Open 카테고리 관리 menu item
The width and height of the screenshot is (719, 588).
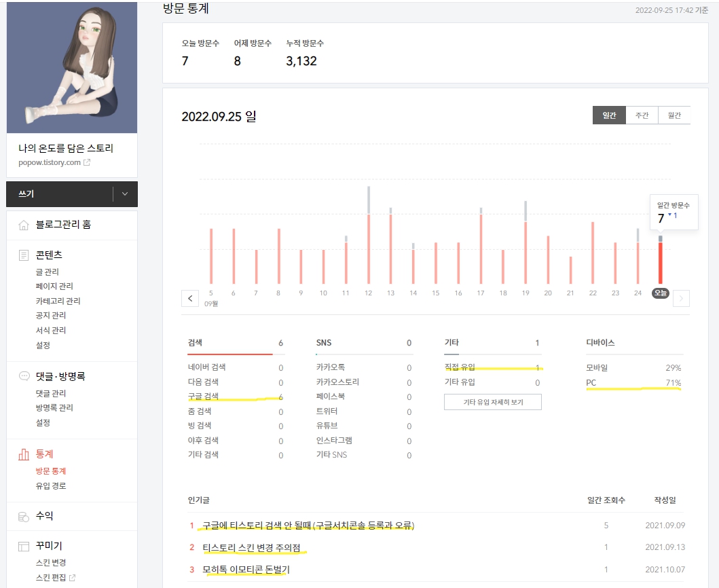tap(58, 301)
